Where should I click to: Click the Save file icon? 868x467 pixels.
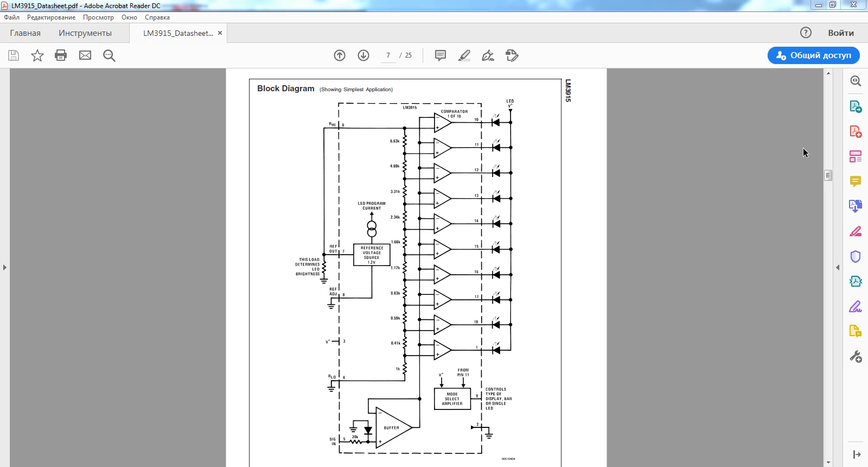[14, 55]
